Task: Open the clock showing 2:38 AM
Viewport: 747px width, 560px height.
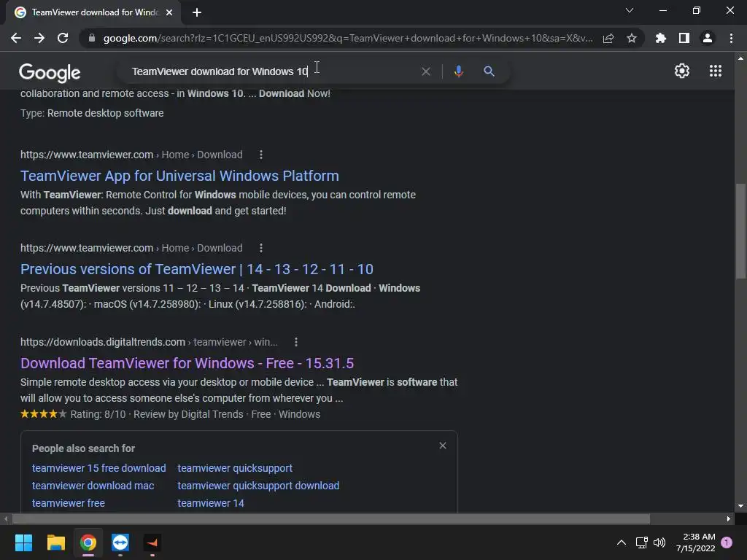Action: tap(695, 542)
